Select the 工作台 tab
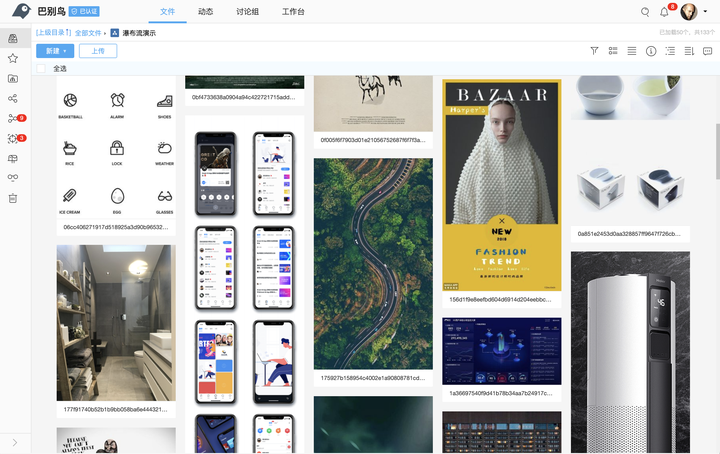 [x=293, y=11]
